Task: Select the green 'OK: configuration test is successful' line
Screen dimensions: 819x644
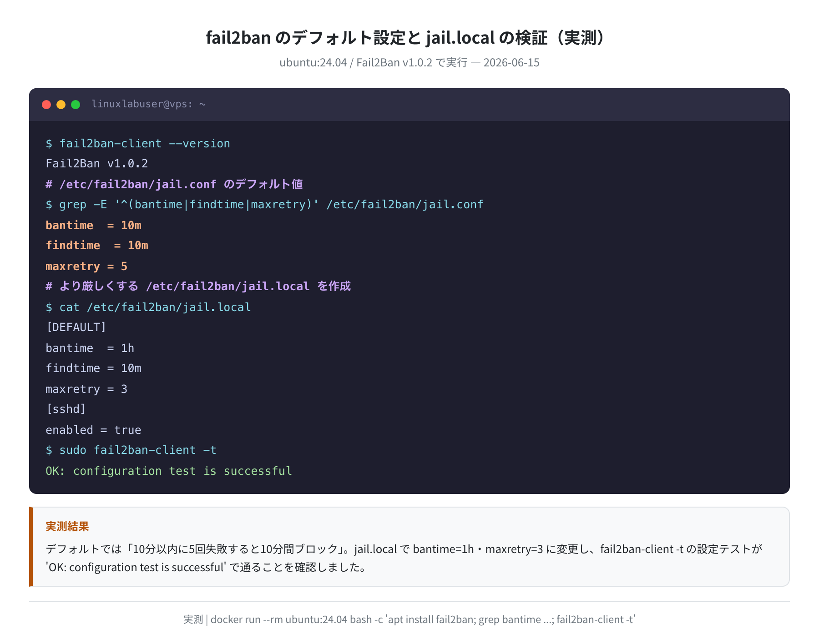Action: coord(169,471)
